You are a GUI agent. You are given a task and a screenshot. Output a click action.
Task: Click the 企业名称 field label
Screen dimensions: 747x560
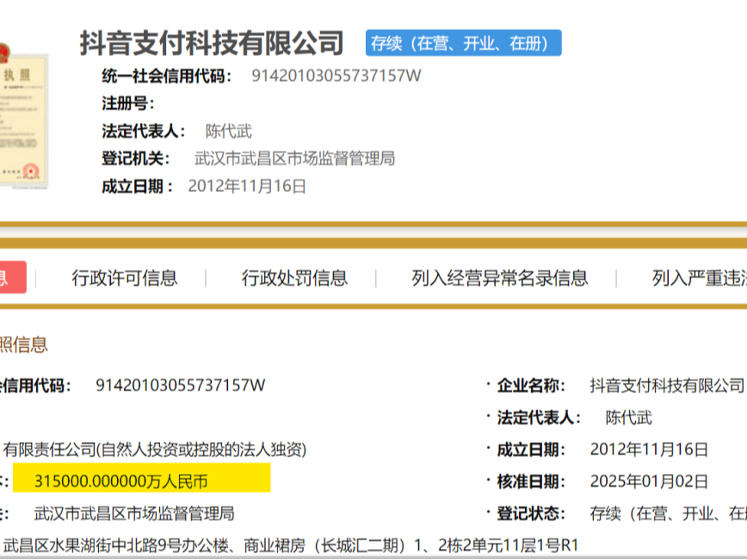531,385
